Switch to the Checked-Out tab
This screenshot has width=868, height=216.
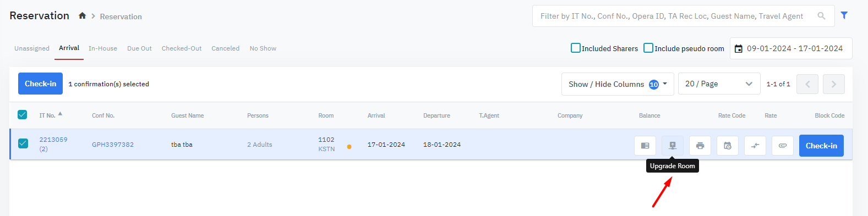(182, 48)
